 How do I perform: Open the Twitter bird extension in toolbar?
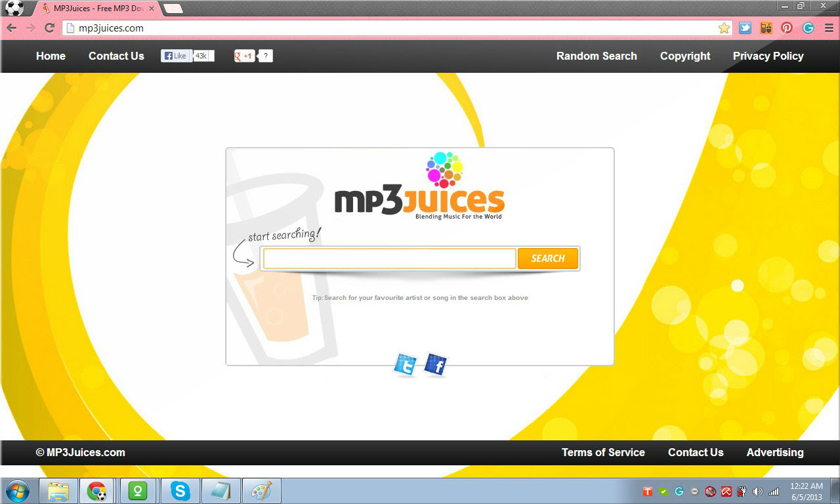coord(745,28)
